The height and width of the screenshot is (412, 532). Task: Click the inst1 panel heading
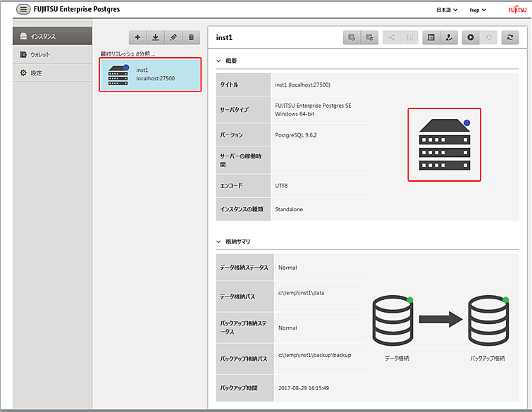(224, 37)
